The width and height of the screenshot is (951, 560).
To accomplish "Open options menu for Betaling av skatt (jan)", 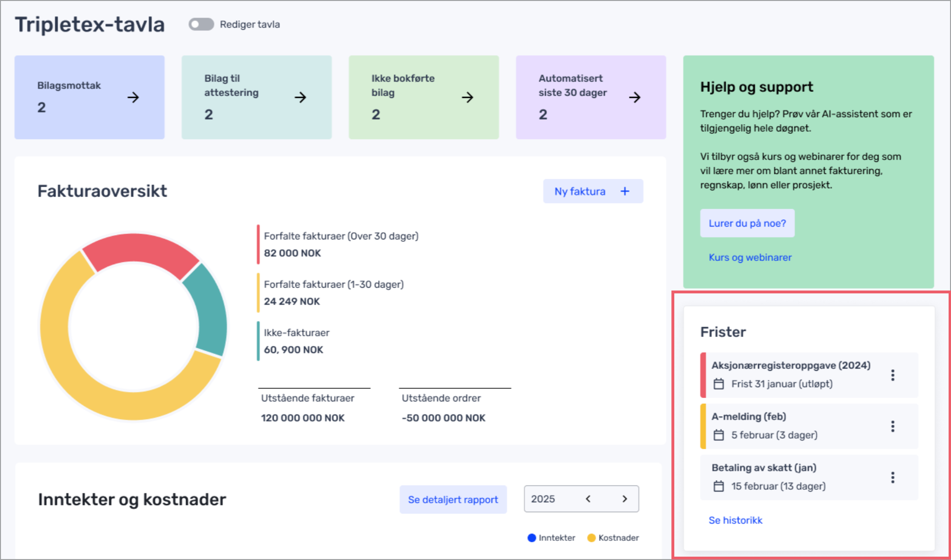I will tap(893, 477).
